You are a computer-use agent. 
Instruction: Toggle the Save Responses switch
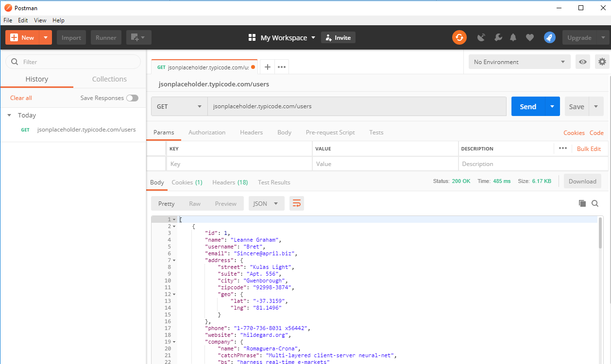[132, 98]
